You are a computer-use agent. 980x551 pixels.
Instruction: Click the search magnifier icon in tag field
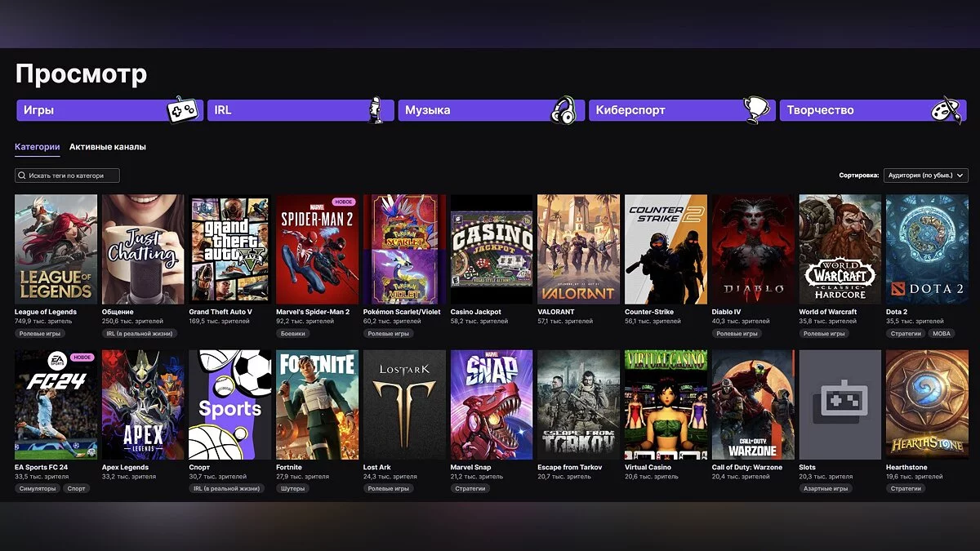pyautogui.click(x=23, y=176)
